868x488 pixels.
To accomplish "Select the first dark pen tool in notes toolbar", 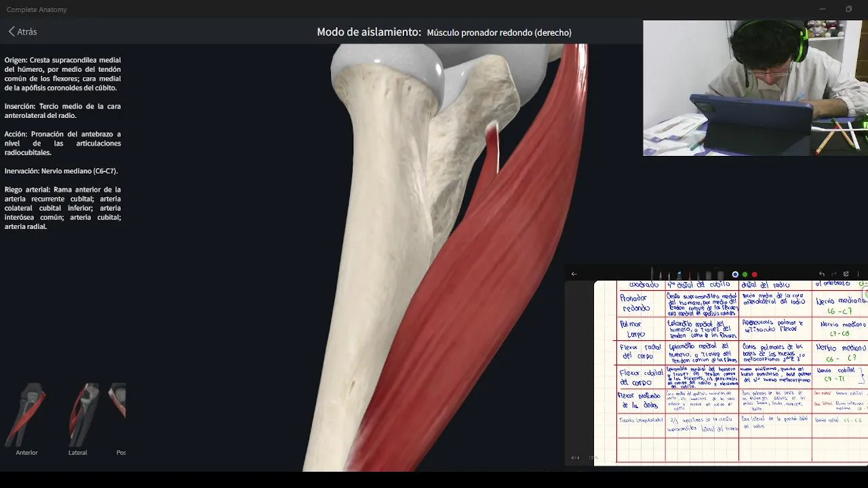I will pos(652,274).
